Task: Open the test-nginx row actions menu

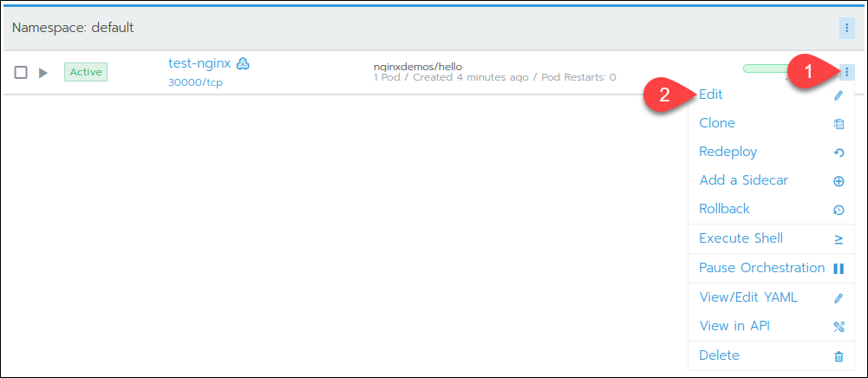Action: (847, 71)
